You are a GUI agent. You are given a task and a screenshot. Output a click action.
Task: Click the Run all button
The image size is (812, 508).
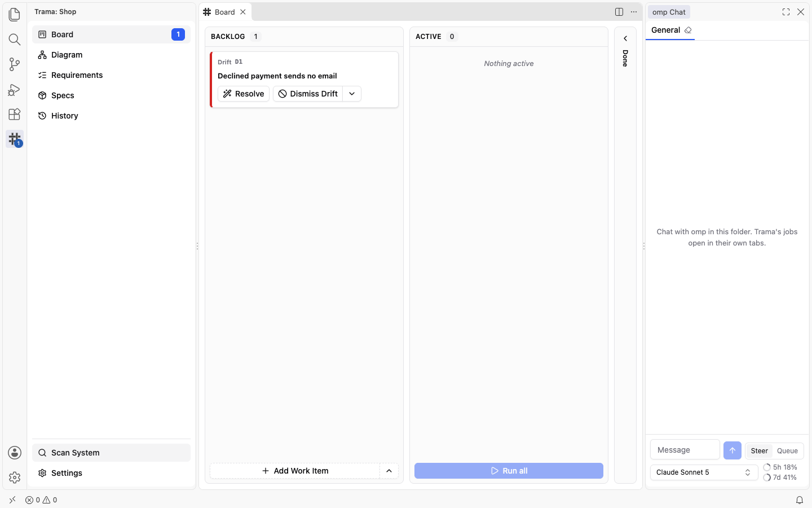coord(509,471)
